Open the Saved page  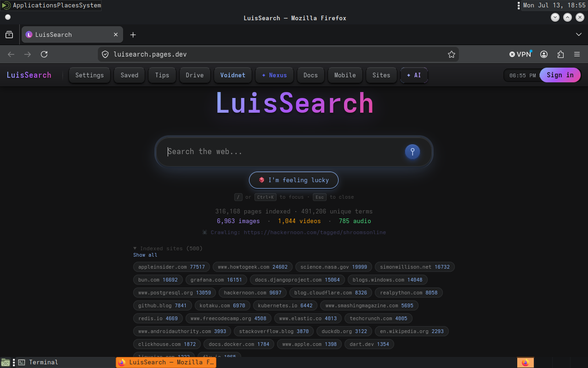[x=130, y=75]
